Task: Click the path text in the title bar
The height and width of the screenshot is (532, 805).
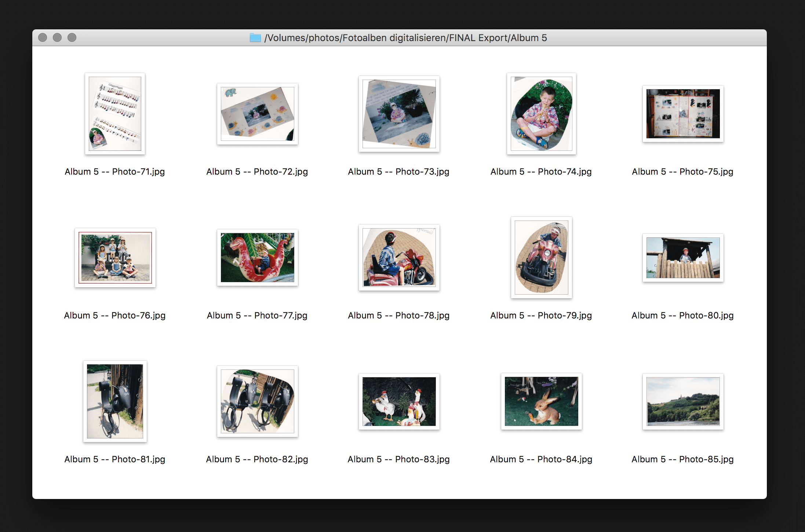Action: pos(405,37)
